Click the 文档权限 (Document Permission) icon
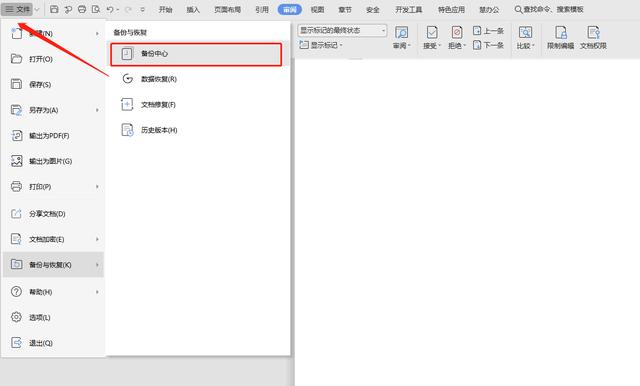 (593, 32)
